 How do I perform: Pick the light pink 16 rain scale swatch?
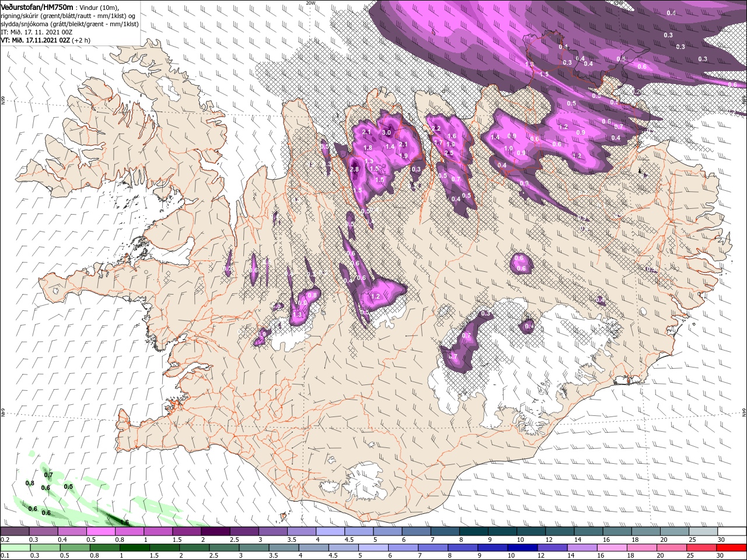pyautogui.click(x=612, y=547)
